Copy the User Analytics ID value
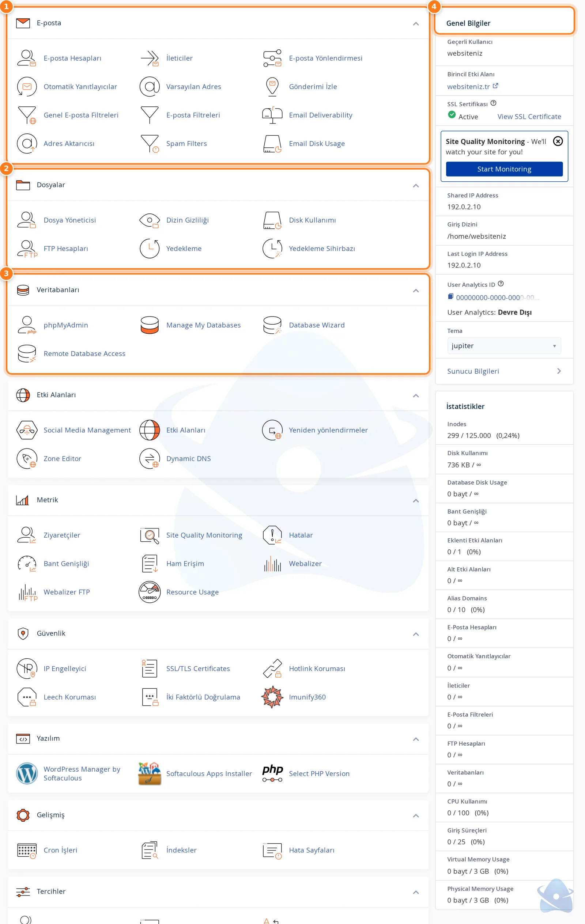The image size is (585, 924). point(451,297)
